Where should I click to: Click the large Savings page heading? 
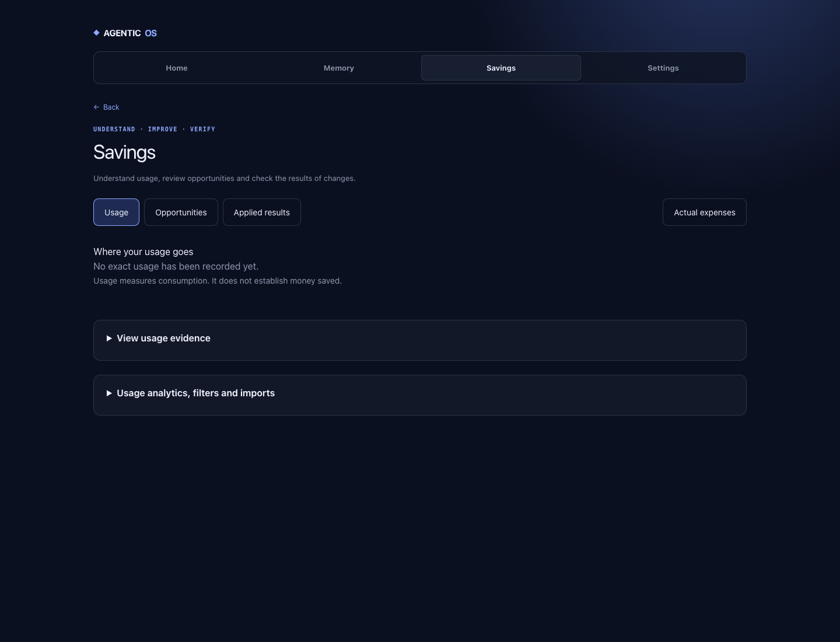pos(124,152)
